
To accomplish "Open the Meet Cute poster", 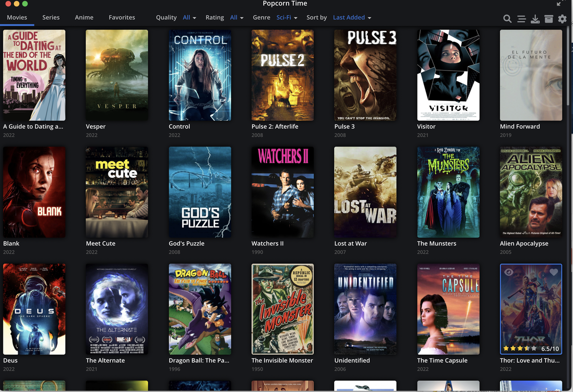I will pyautogui.click(x=117, y=192).
